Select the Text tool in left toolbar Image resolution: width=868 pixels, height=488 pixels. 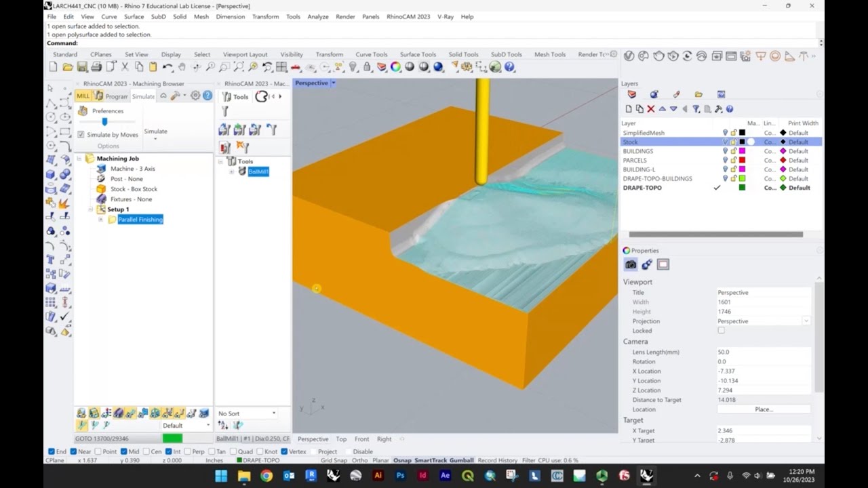[51, 259]
